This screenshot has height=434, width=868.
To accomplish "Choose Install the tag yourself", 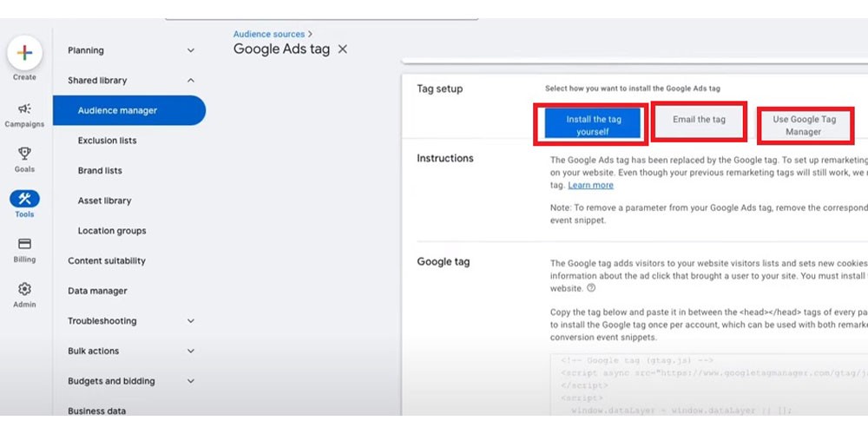I will pyautogui.click(x=592, y=125).
